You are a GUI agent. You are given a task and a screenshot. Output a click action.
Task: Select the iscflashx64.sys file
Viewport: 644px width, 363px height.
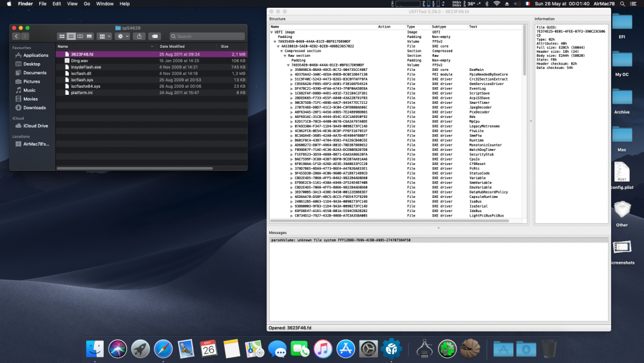[x=151, y=86]
